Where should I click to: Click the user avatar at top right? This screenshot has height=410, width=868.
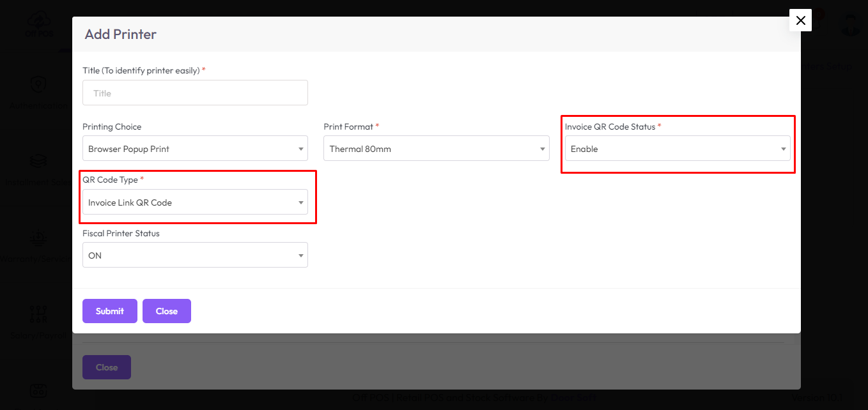pyautogui.click(x=851, y=24)
